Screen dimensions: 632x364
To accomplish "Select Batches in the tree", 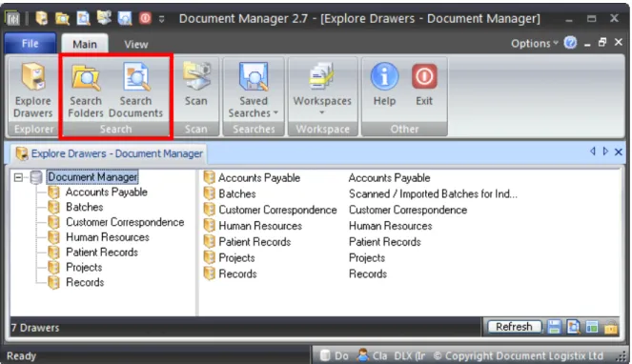I will click(84, 207).
